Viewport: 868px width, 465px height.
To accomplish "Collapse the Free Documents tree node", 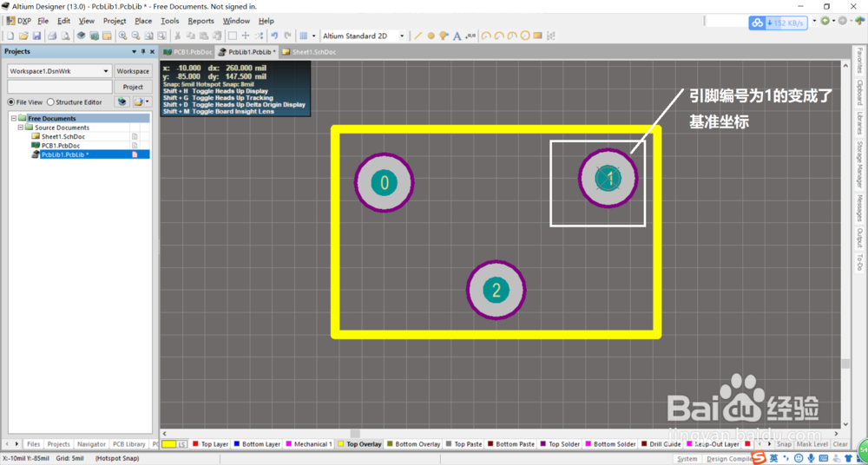I will pyautogui.click(x=13, y=119).
